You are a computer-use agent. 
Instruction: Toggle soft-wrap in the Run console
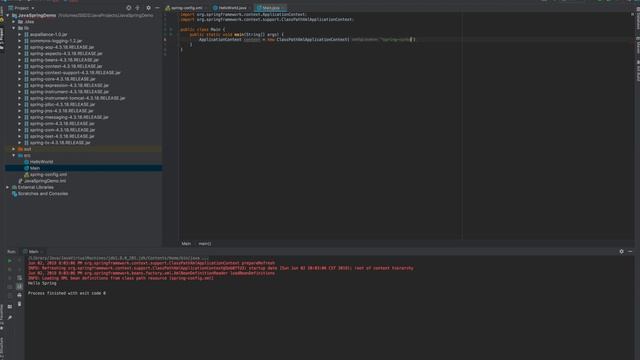tap(19, 278)
